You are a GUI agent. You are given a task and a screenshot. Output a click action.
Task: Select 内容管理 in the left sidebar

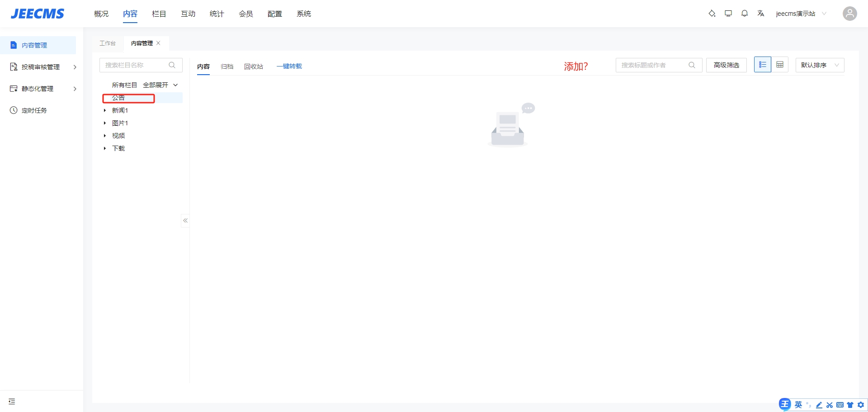(38, 45)
